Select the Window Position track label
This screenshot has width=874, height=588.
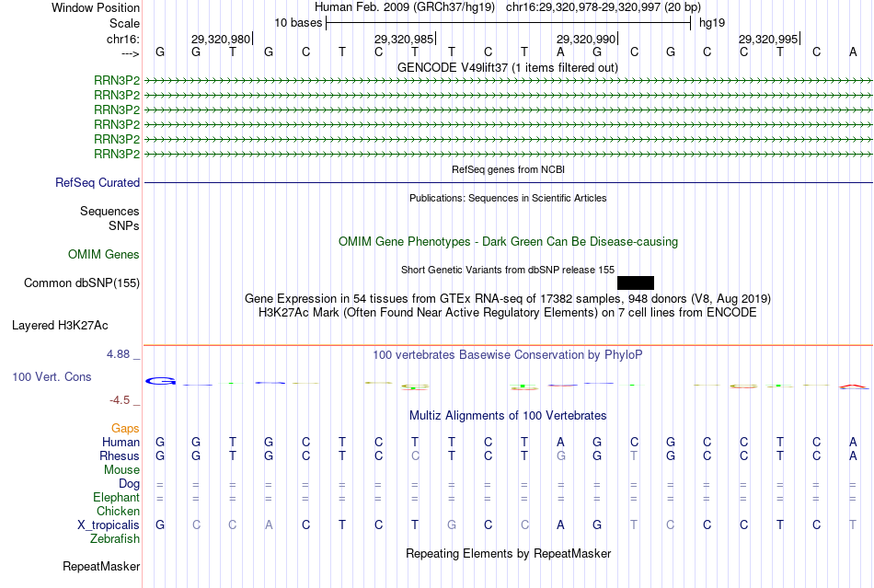pyautogui.click(x=96, y=7)
